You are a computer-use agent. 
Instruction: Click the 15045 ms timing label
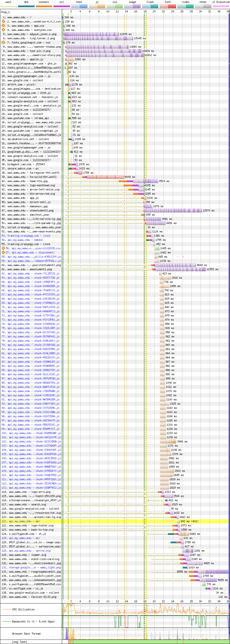[x=140, y=39]
